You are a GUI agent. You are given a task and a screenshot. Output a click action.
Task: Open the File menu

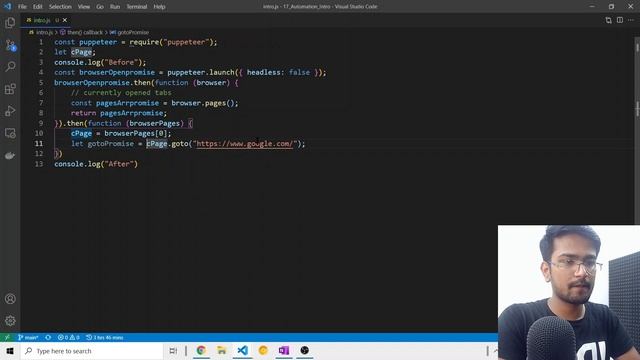[22, 7]
